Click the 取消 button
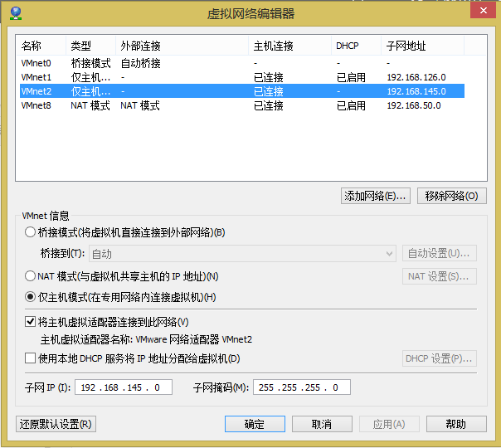 pyautogui.click(x=322, y=424)
